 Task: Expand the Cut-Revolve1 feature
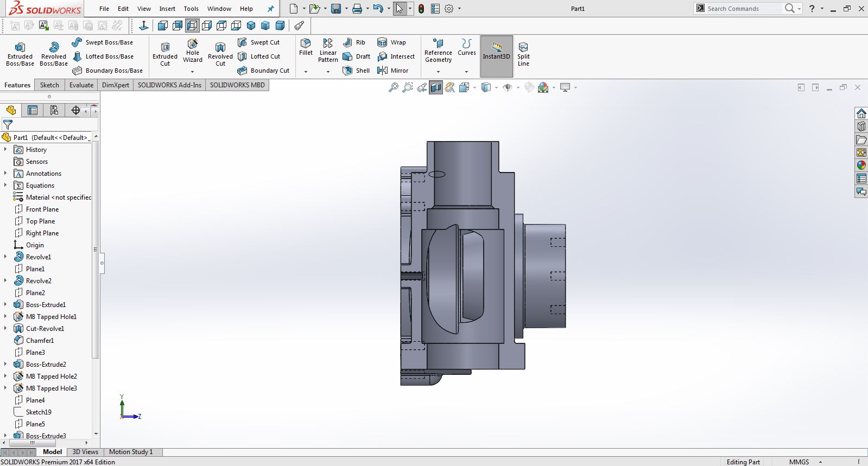(x=5, y=328)
